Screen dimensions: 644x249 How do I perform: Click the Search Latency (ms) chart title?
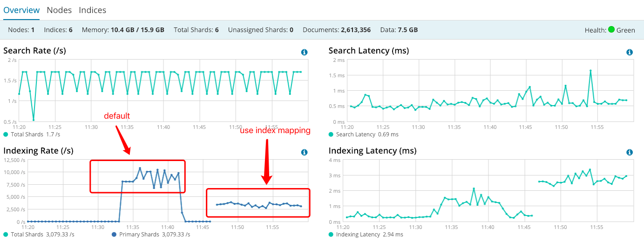point(369,51)
